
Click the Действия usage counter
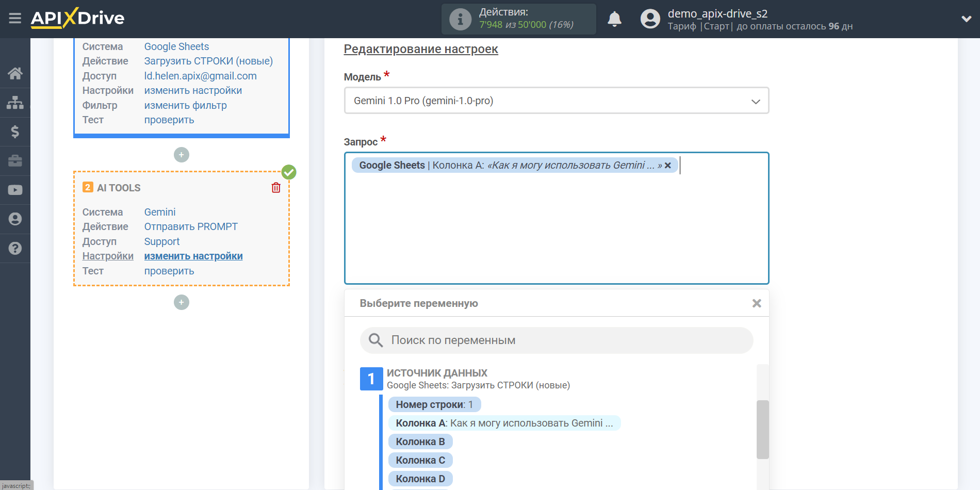(519, 19)
